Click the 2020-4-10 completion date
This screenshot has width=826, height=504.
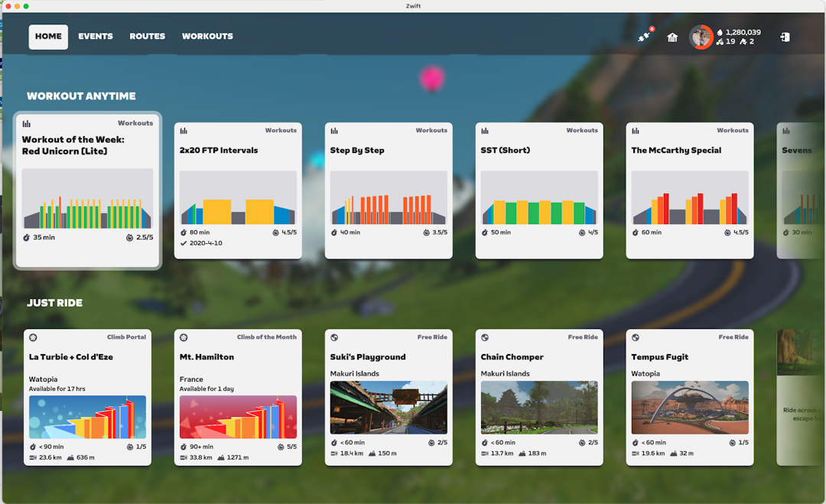[x=206, y=243]
